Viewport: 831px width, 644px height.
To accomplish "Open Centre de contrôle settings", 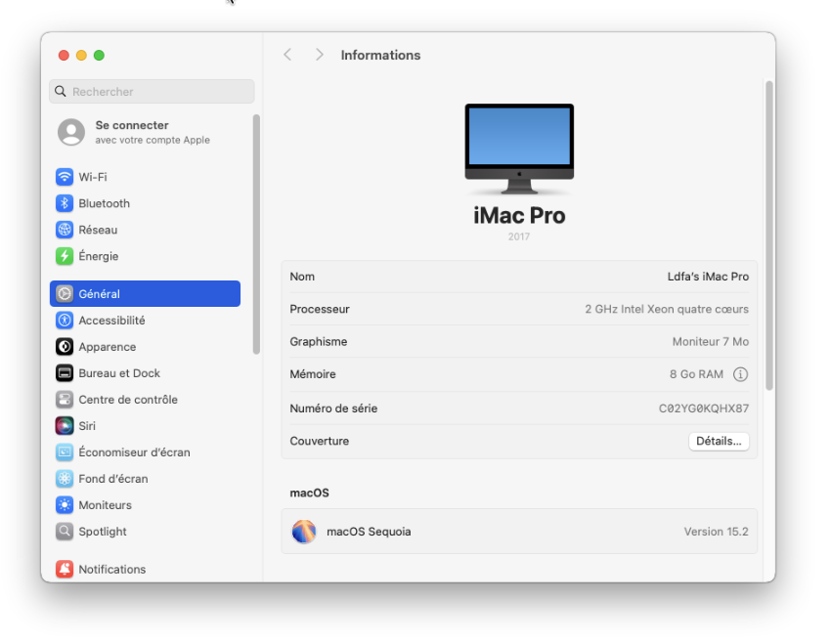I will tap(145, 400).
